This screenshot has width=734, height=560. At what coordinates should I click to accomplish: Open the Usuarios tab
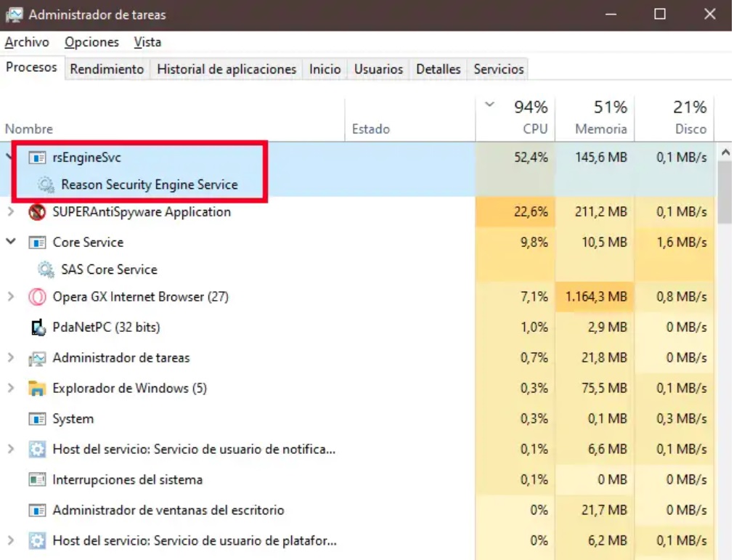[x=378, y=69]
